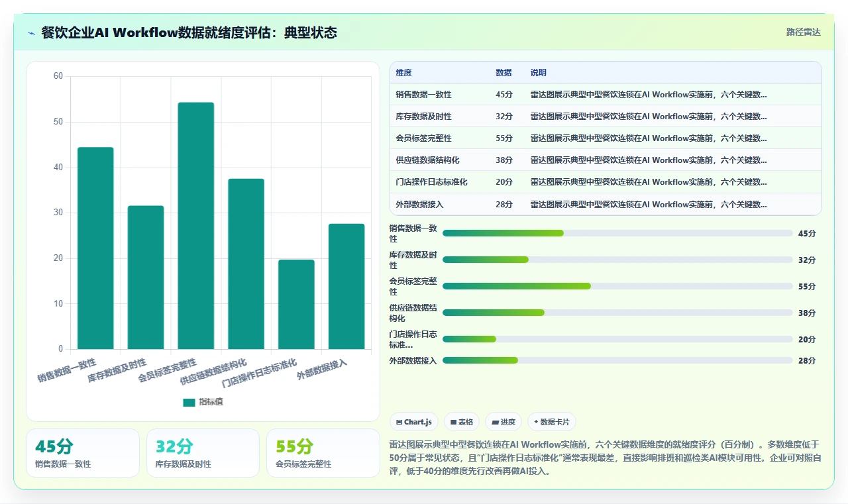The height and width of the screenshot is (504, 848).
Task: Click the lightning icon beside the title
Action: point(31,33)
